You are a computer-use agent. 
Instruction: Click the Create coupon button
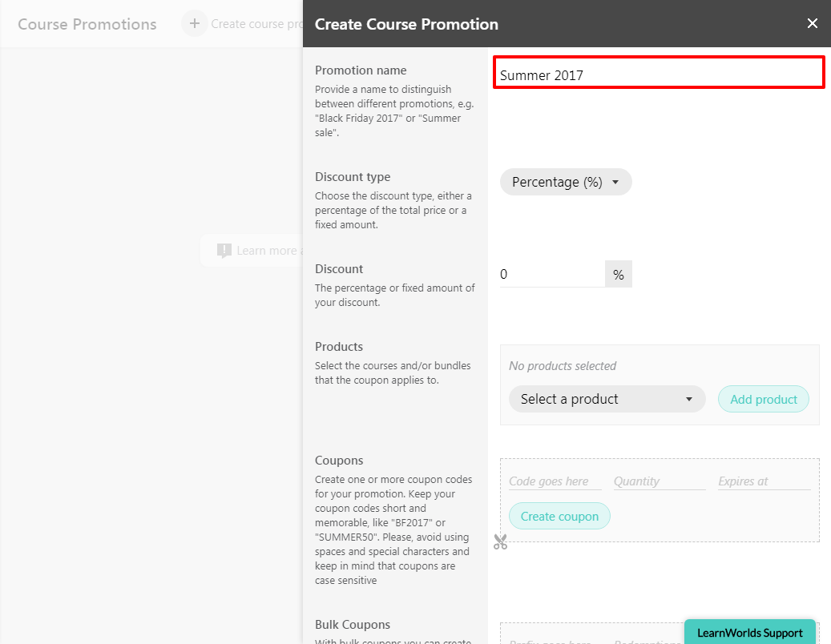tap(559, 516)
